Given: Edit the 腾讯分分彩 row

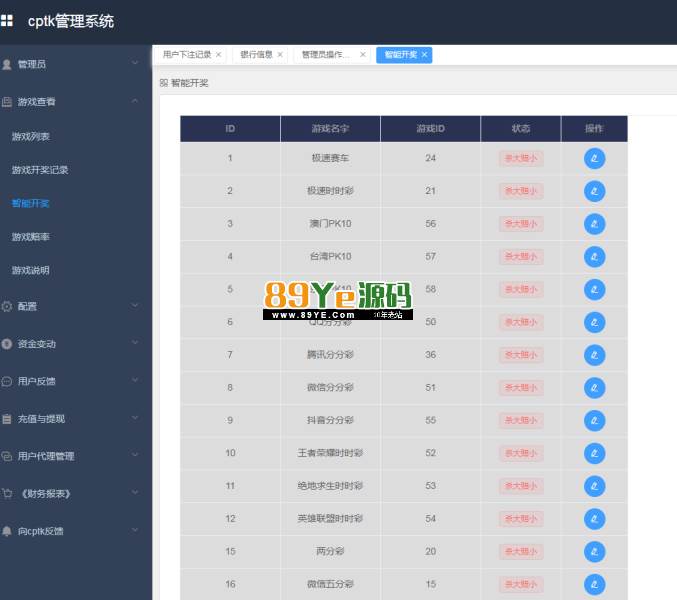Looking at the screenshot, I should [x=594, y=355].
